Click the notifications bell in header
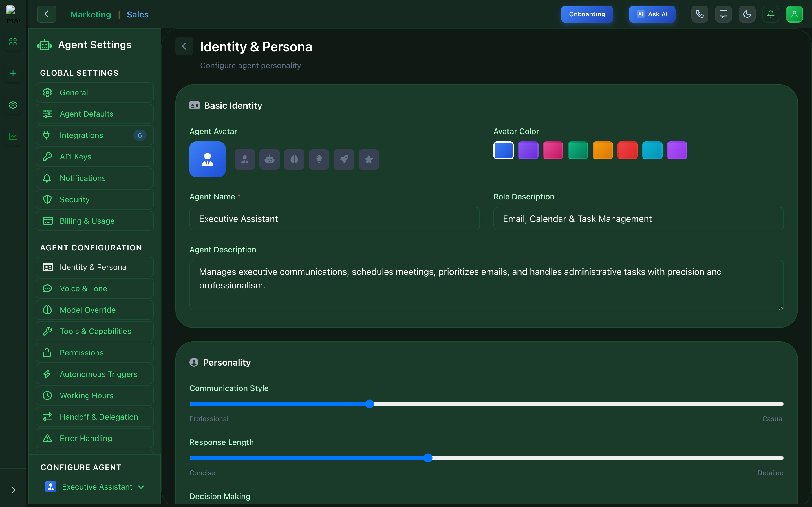Viewport: 812px width, 507px height. click(771, 14)
